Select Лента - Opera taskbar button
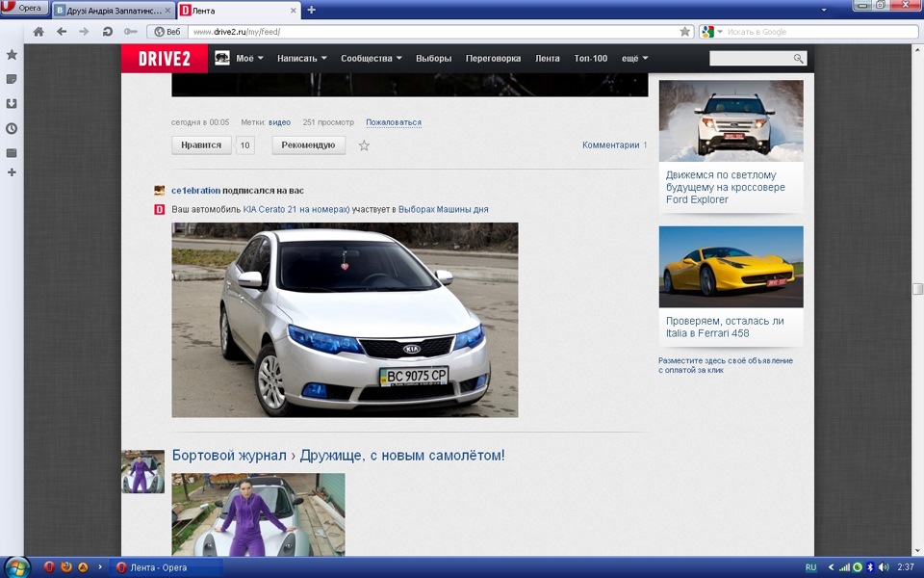The width and height of the screenshot is (924, 578). 166,567
